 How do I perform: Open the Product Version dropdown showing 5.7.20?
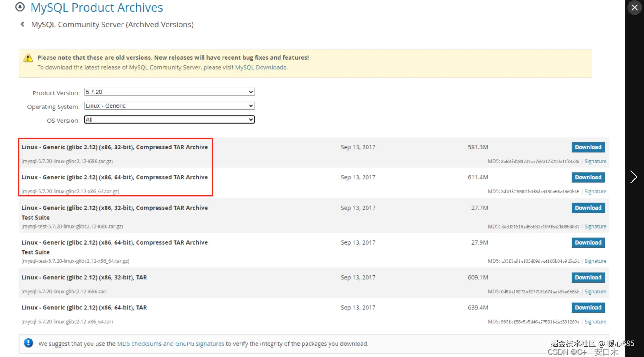169,92
